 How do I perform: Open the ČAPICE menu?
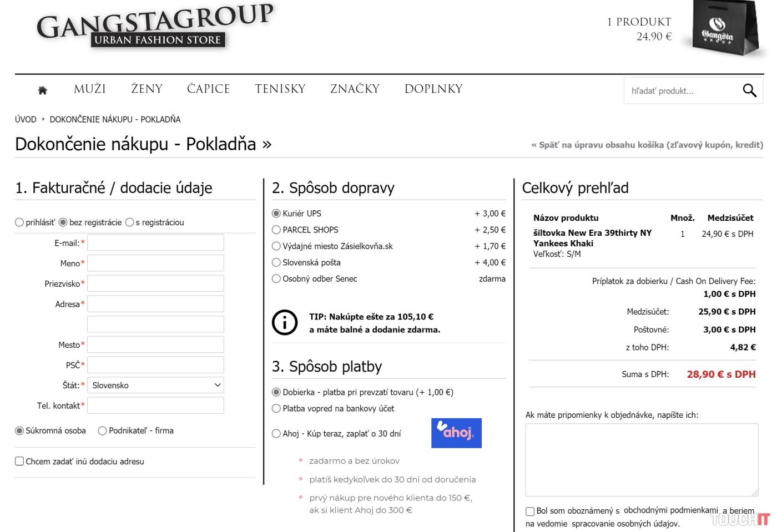click(x=209, y=89)
